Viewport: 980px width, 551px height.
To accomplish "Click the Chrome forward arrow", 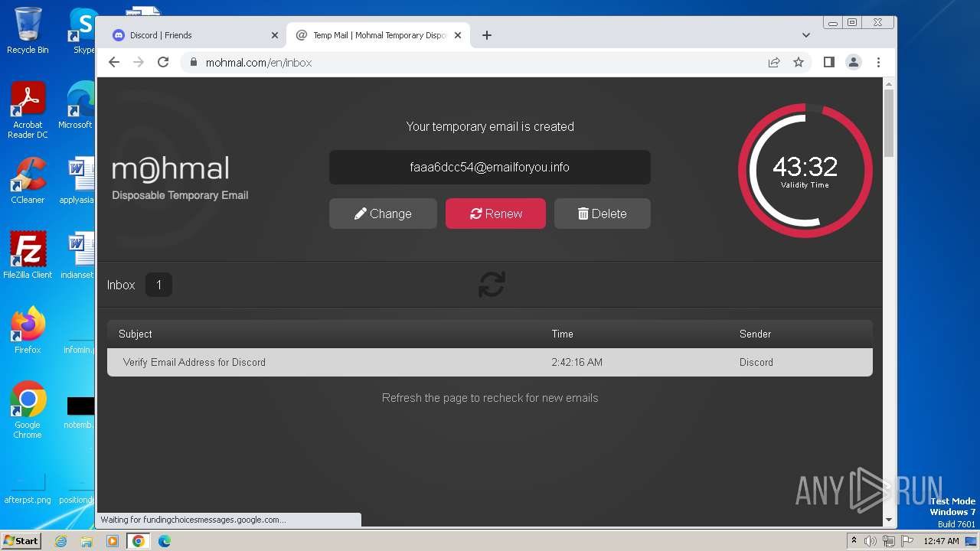I will (139, 63).
